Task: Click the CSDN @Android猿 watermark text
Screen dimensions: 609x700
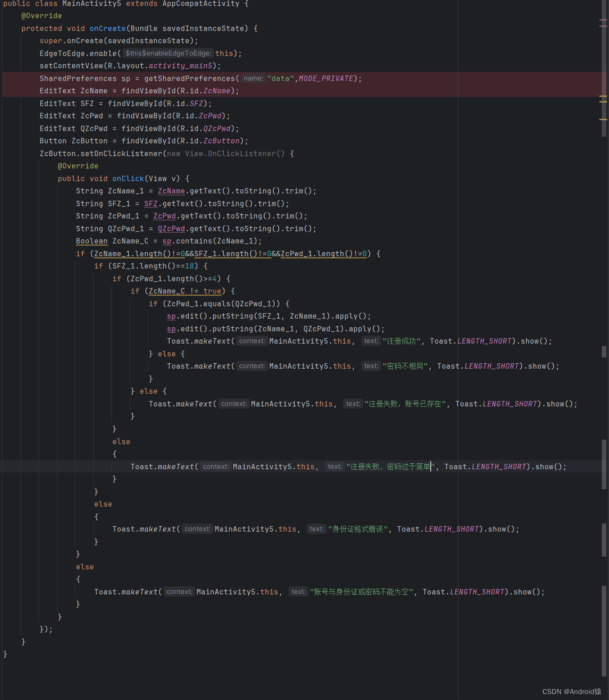Action: coord(572,691)
